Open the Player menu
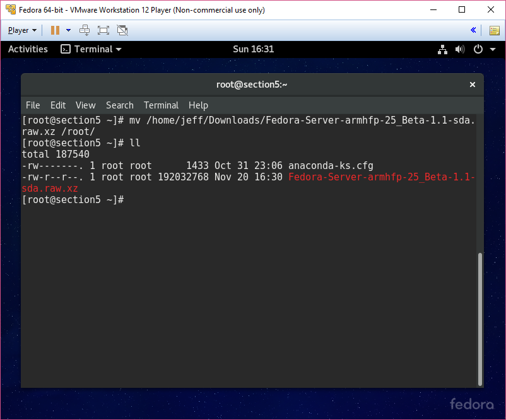The width and height of the screenshot is (506, 420). pyautogui.click(x=22, y=30)
